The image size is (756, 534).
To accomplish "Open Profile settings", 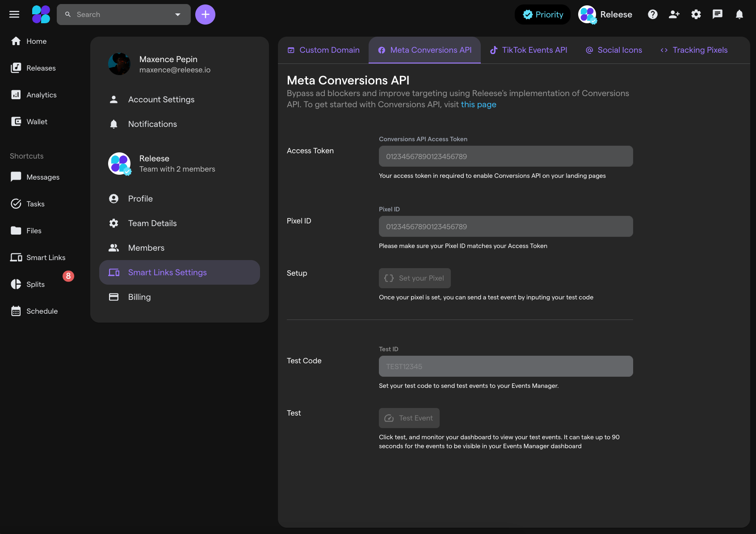I will (180, 198).
